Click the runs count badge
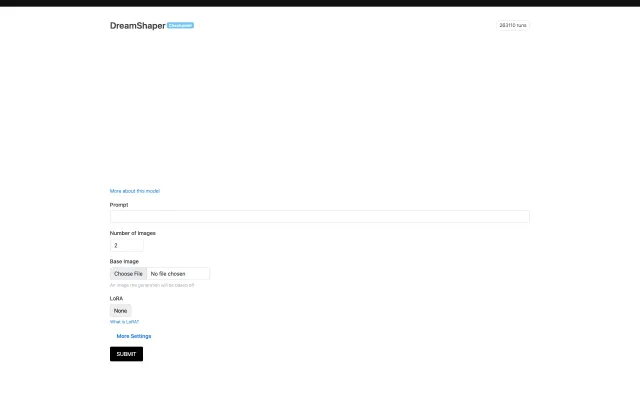The height and width of the screenshot is (400, 640). pyautogui.click(x=512, y=25)
